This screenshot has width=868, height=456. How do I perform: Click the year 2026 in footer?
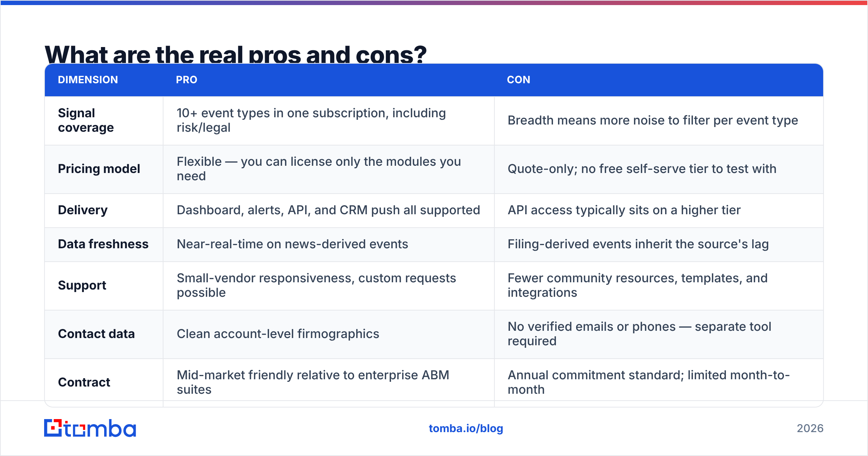click(x=810, y=428)
